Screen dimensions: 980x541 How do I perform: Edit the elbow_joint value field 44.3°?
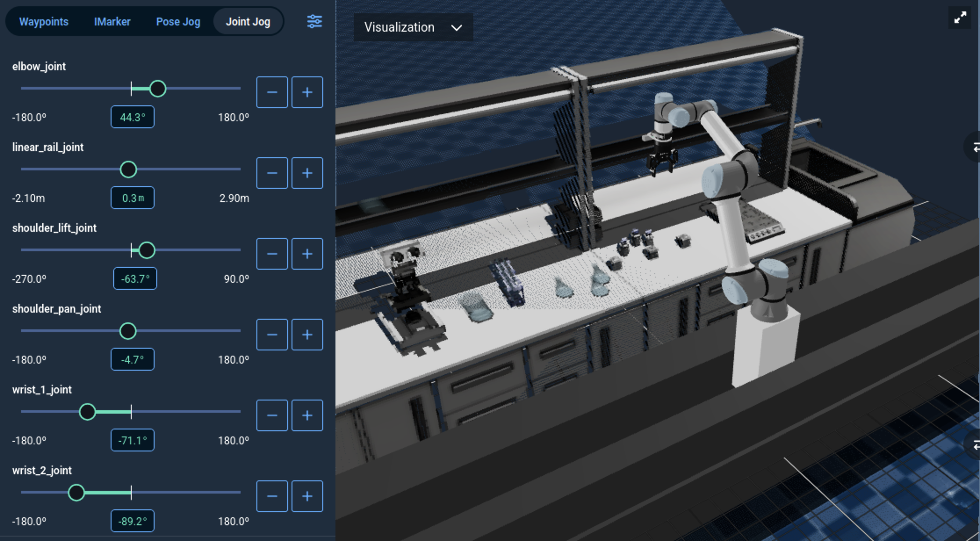[x=133, y=117]
